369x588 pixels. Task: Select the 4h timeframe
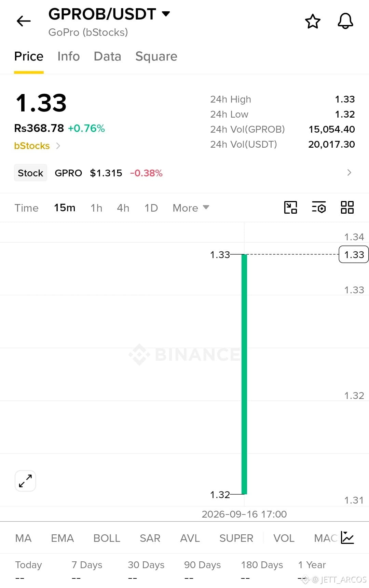point(123,208)
